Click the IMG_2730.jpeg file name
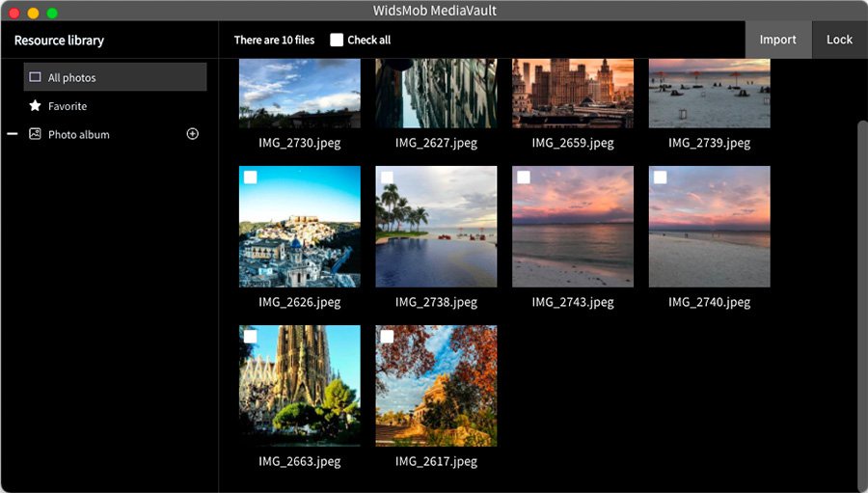Screen dimensions: 868x493 tap(300, 143)
